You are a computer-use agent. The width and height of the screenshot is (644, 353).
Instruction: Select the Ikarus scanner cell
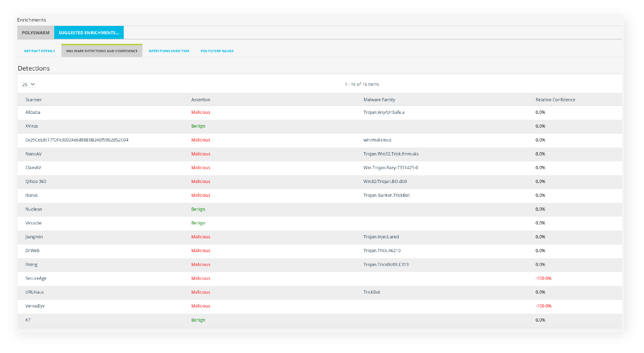31,195
